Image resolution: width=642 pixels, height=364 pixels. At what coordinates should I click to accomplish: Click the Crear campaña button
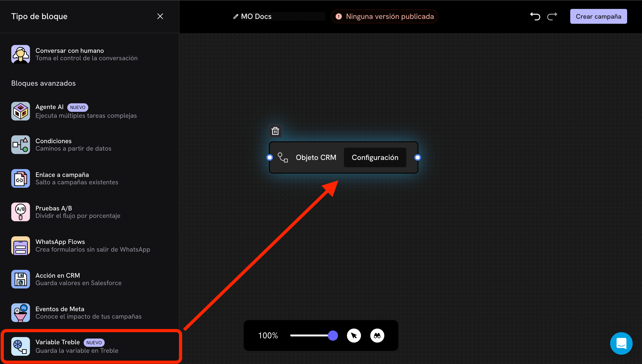pyautogui.click(x=598, y=17)
